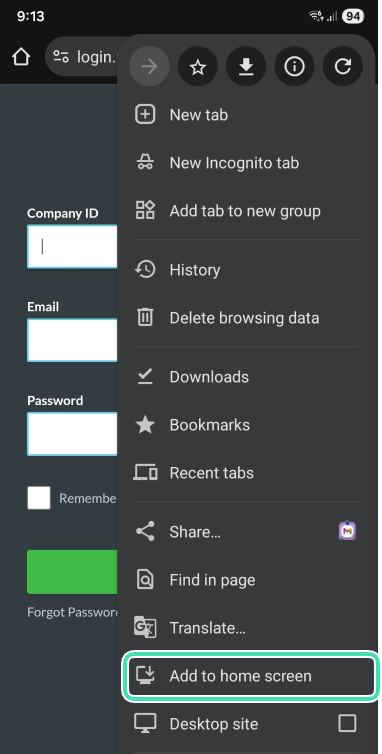The image size is (382, 754).
Task: Open Recent tabs
Action: [x=246, y=473]
